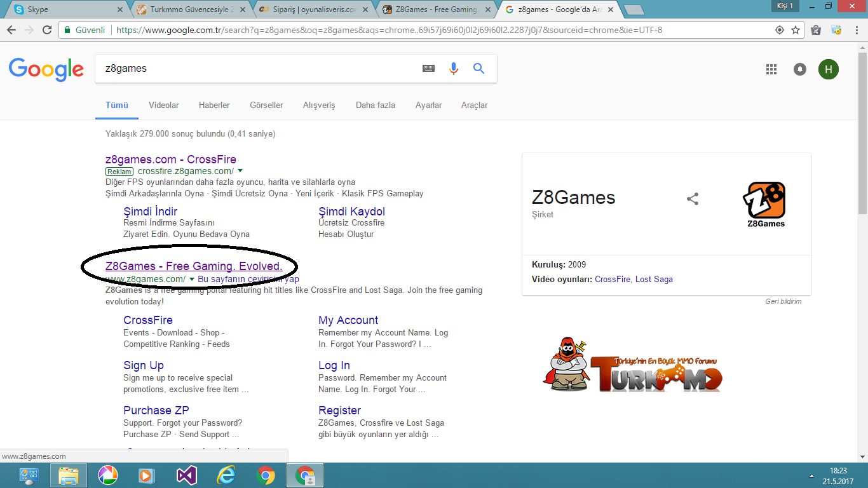The image size is (868, 488).
Task: Open the Araçlar search tools
Action: tap(475, 105)
